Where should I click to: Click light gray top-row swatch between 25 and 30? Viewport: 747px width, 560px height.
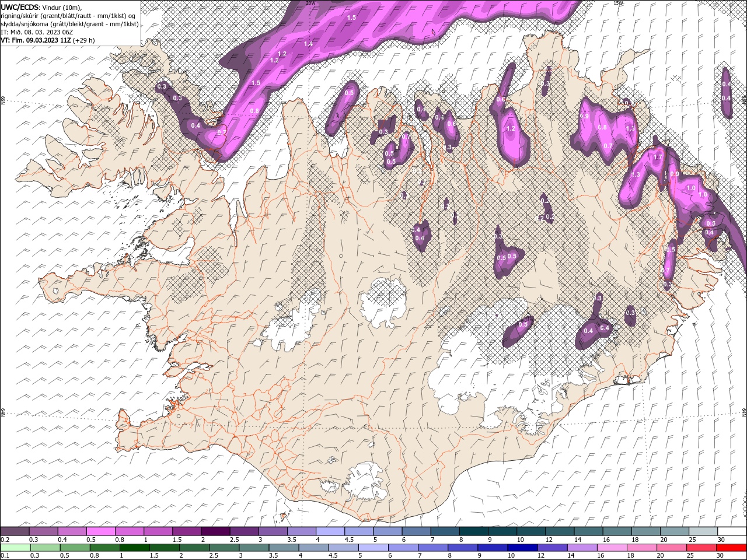click(x=703, y=531)
